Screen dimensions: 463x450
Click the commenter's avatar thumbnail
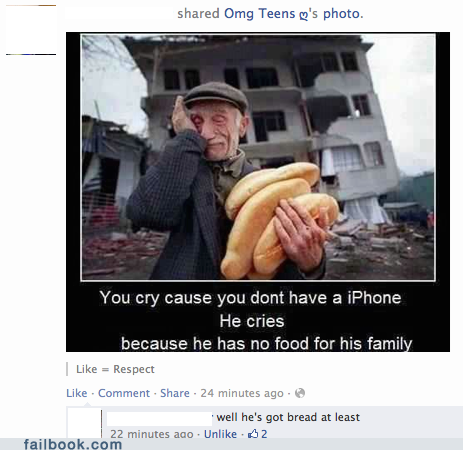(84, 423)
